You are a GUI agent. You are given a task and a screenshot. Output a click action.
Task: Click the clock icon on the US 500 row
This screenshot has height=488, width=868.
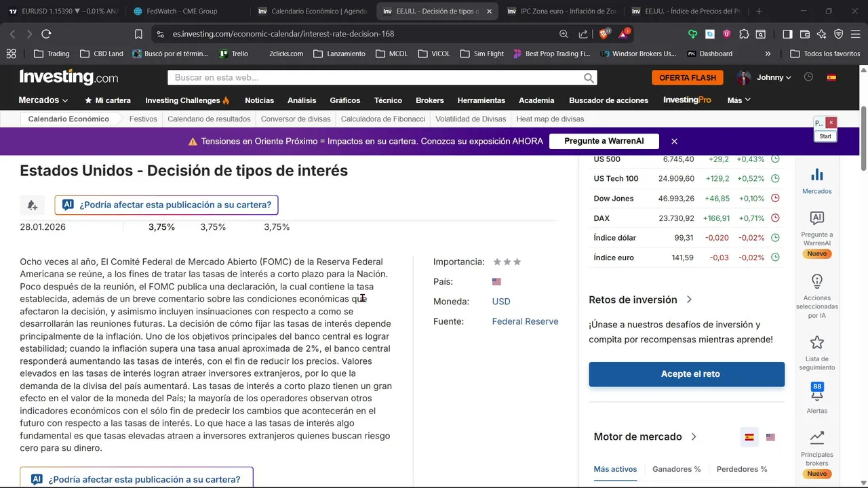click(775, 159)
